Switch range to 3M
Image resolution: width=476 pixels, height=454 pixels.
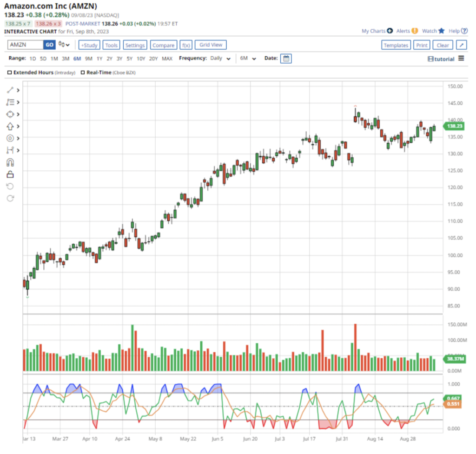pos(66,59)
